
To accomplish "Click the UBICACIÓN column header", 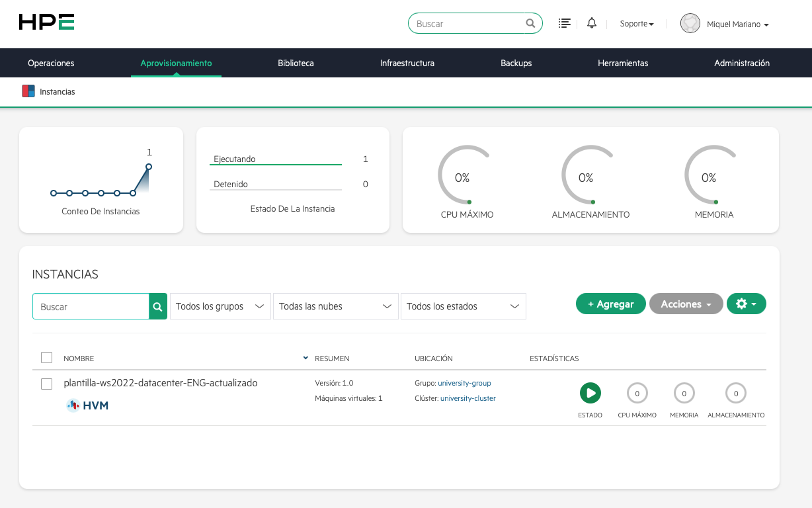I will pyautogui.click(x=434, y=359).
